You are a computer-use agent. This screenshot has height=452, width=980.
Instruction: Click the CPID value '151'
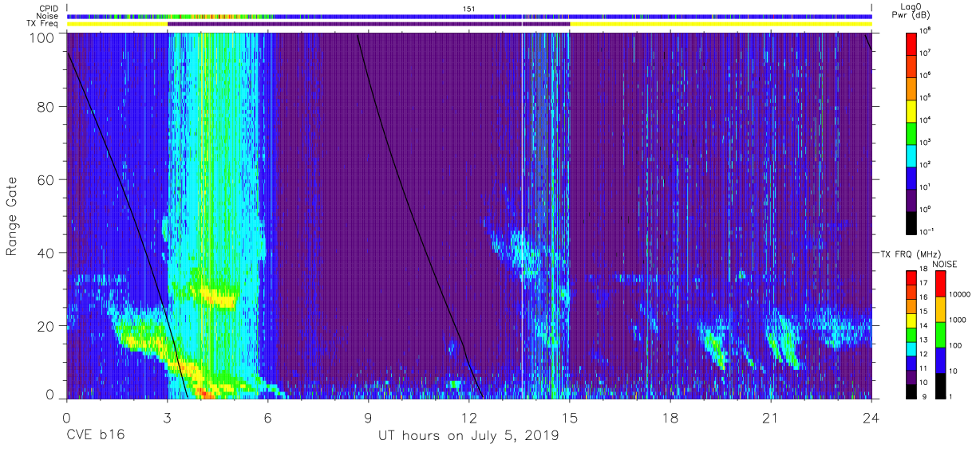[468, 8]
